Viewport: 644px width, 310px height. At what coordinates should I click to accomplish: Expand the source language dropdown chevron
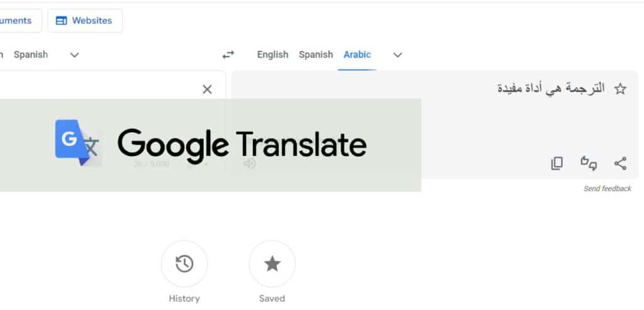(x=74, y=55)
